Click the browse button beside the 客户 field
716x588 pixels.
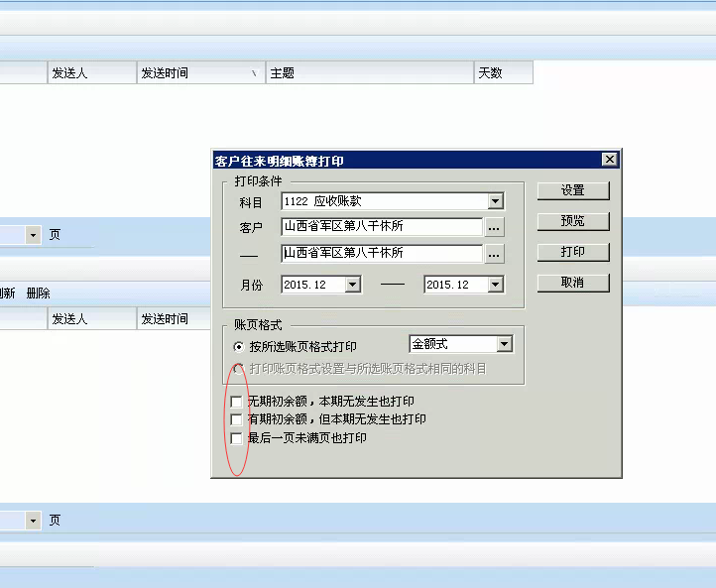(494, 227)
